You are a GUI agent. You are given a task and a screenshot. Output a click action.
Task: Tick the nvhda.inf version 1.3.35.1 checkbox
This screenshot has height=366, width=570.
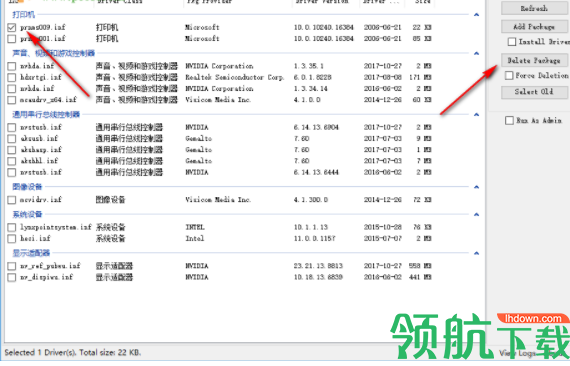click(12, 66)
